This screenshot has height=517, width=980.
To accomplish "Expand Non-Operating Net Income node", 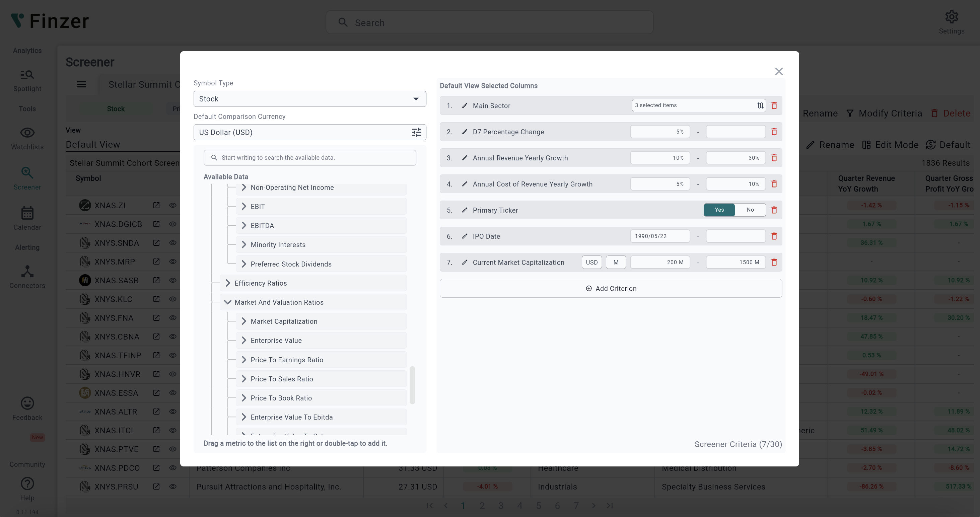I will tap(244, 188).
